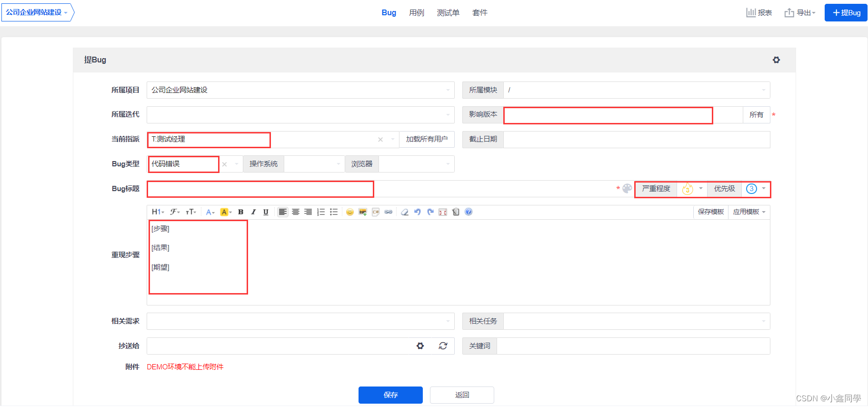Paste as plain text icon
The width and height of the screenshot is (868, 407).
coord(456,212)
